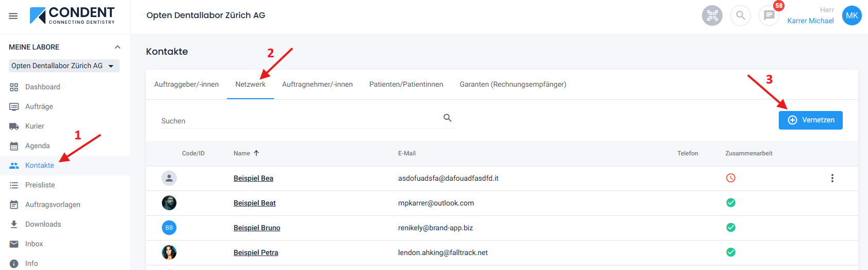Click Beispiel Beat's profile photo
Screen dimensions: 868x270
[169, 203]
